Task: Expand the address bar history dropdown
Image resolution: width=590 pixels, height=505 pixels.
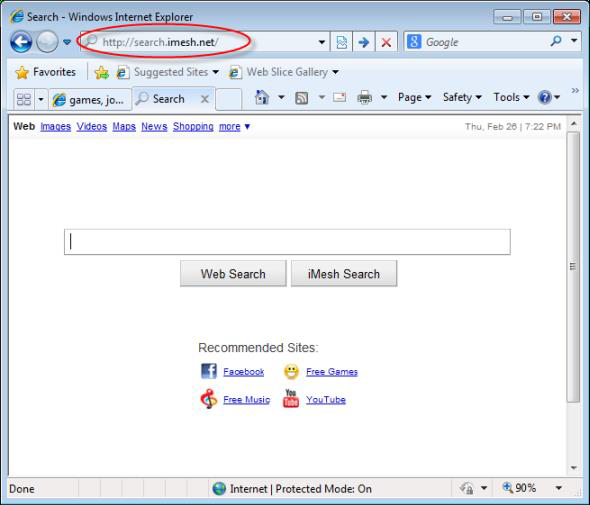Action: 322,42
